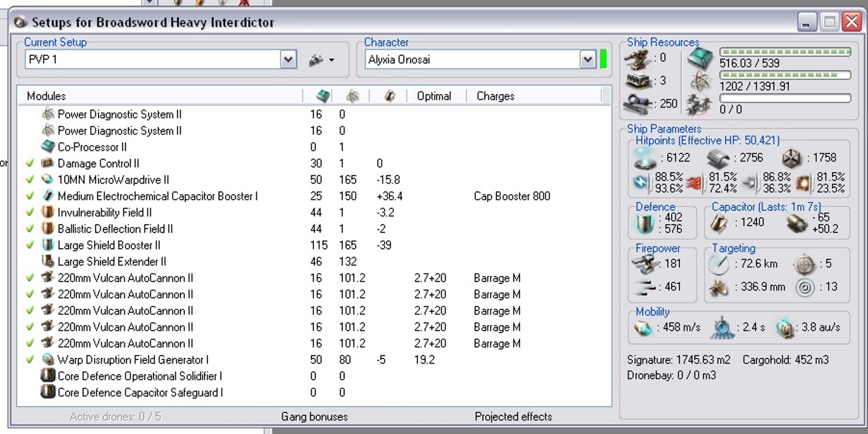Viewport: 868px width, 434px height.
Task: Toggle the Damage Control II active checkmark
Action: (30, 164)
